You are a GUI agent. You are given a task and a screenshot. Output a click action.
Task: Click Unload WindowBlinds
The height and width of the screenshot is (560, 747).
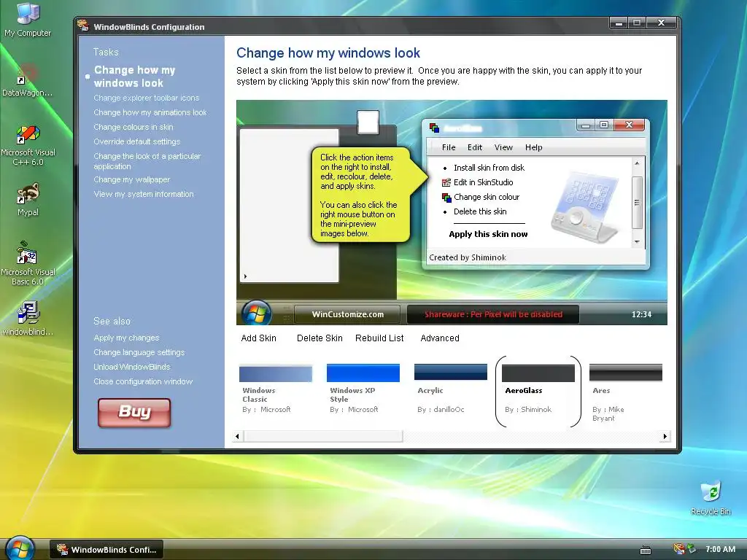tap(132, 367)
